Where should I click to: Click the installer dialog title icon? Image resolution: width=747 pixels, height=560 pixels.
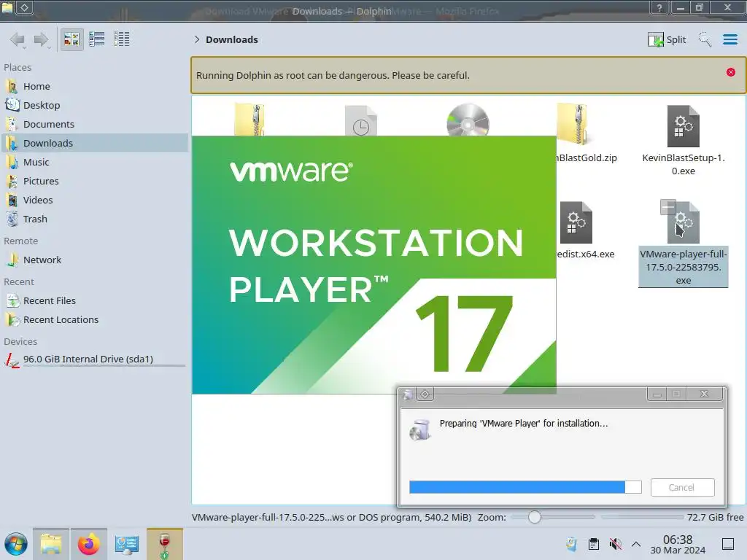pos(408,394)
